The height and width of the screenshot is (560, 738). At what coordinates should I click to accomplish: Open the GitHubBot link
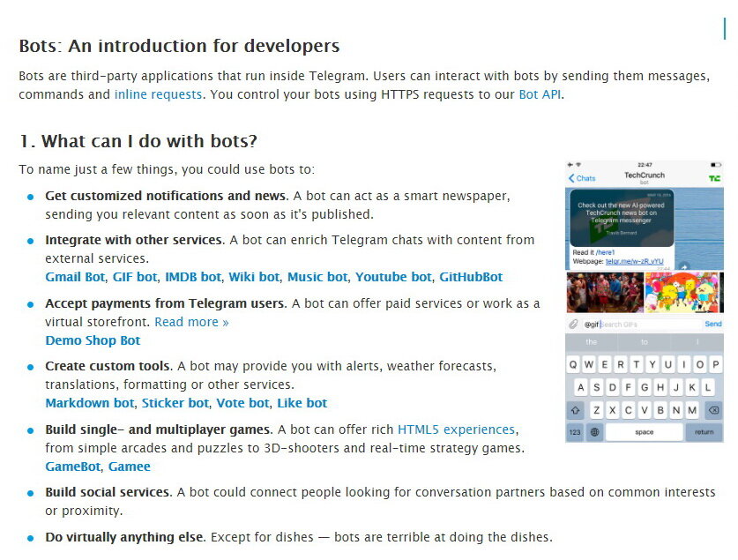471,277
